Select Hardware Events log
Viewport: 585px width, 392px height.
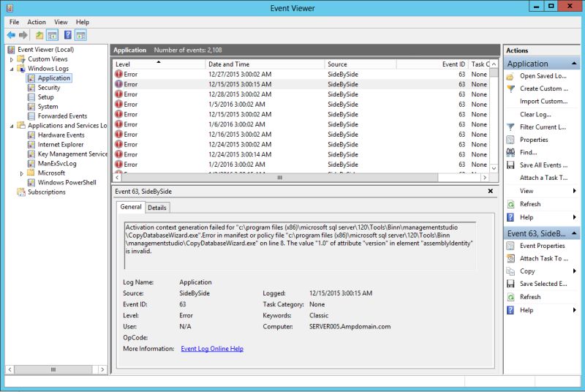61,135
